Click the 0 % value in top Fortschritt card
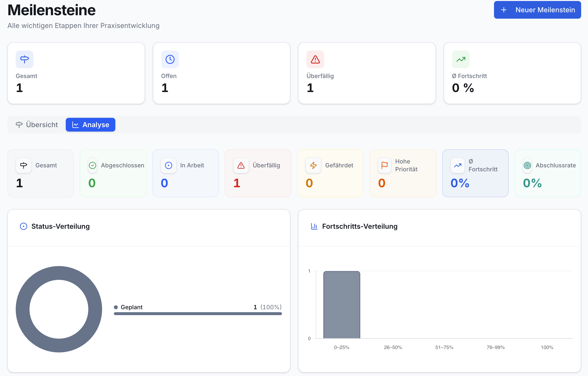Image resolution: width=588 pixels, height=376 pixels. coord(463,88)
